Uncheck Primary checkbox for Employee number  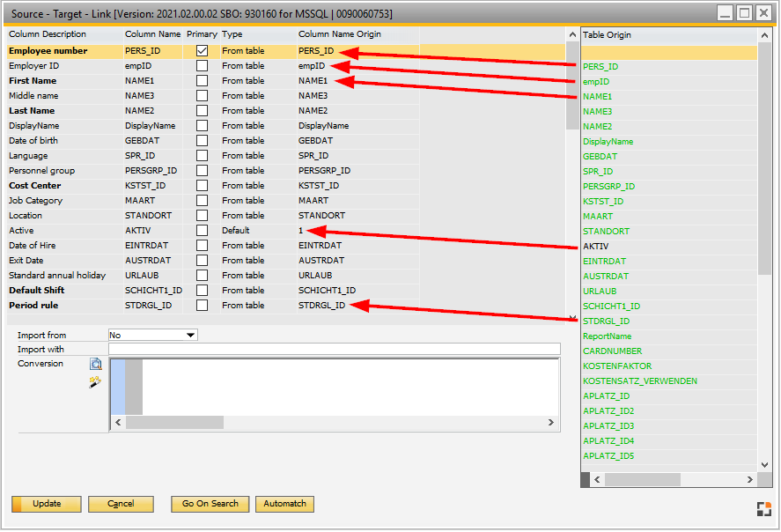[203, 51]
